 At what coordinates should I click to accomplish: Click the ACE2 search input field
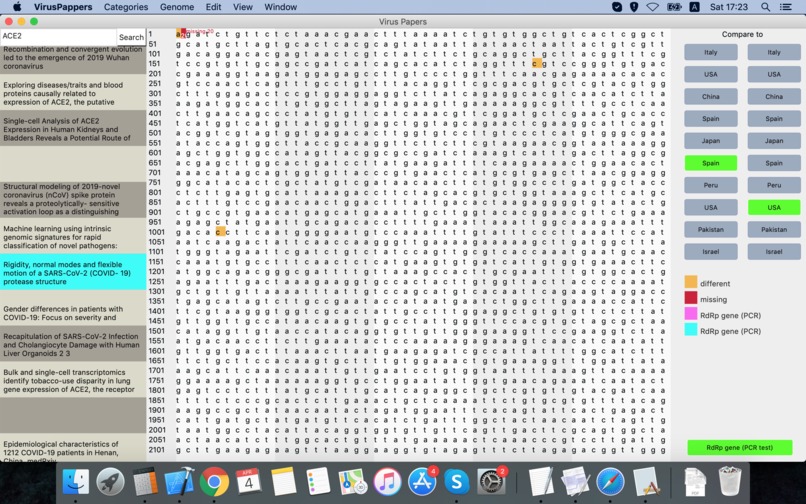point(58,37)
